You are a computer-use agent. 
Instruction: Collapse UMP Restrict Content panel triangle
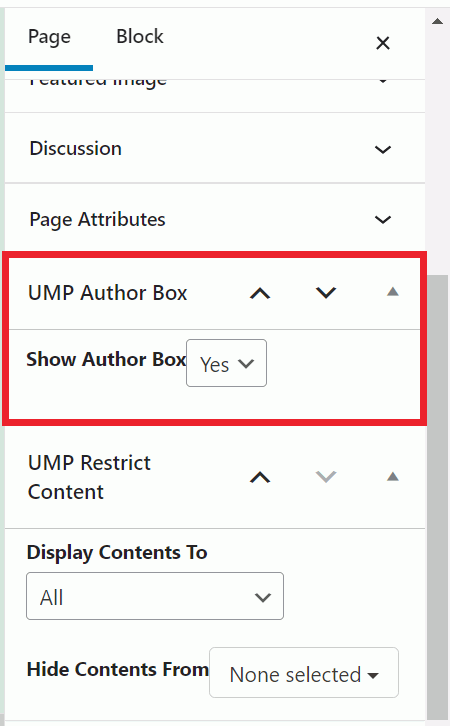(393, 476)
